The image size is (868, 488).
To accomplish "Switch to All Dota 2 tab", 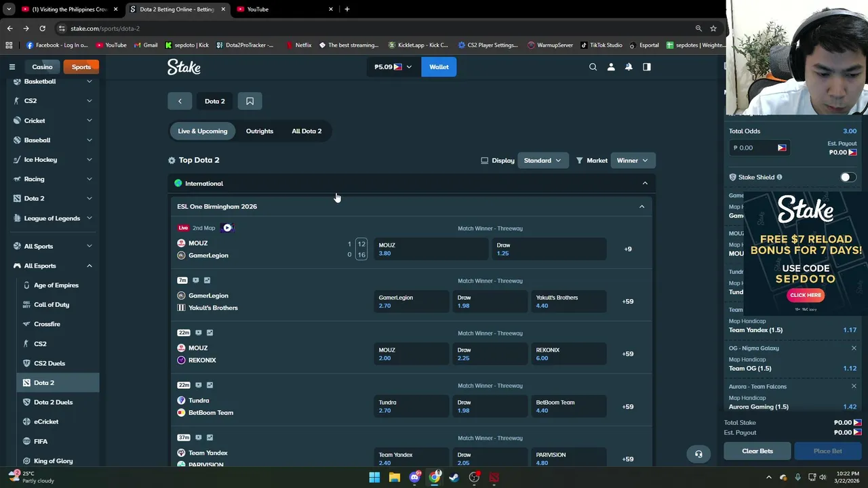I will (307, 131).
